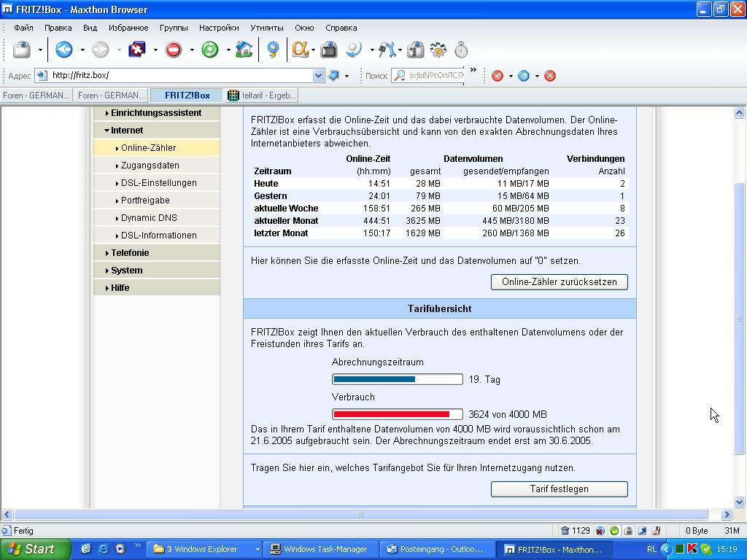Go back with the blue Back arrow
This screenshot has width=747, height=560.
coord(64,50)
